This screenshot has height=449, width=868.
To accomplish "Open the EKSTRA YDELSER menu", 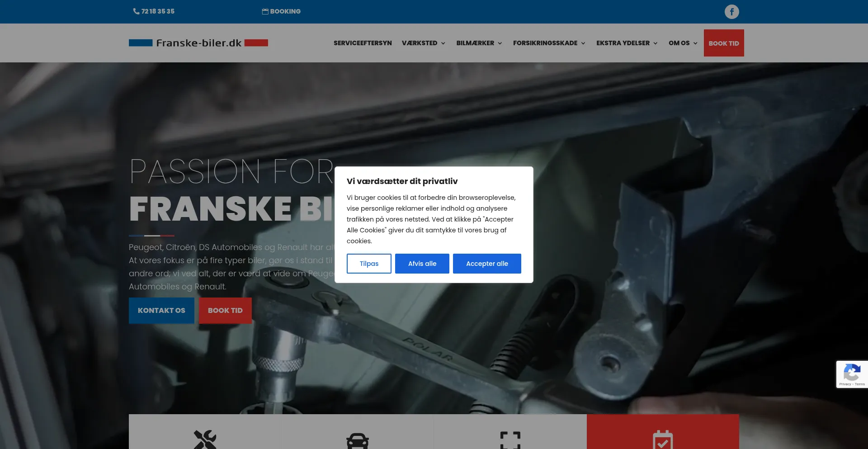I will [x=627, y=43].
